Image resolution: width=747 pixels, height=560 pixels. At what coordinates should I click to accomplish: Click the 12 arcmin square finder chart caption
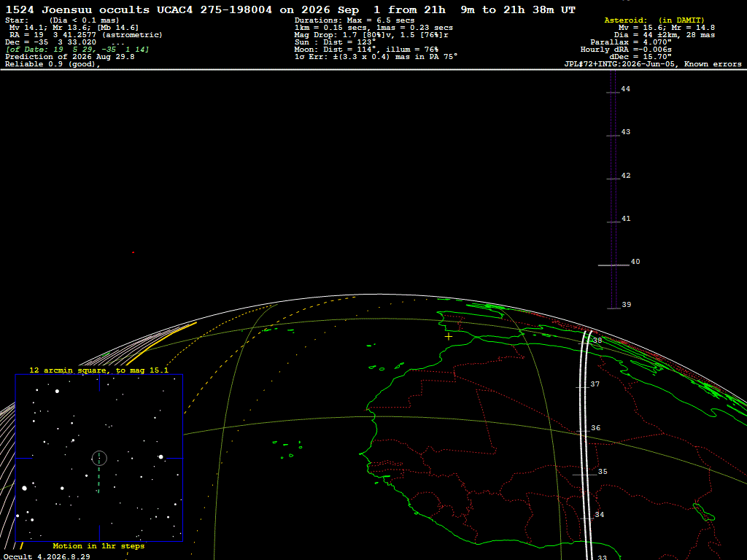click(98, 370)
